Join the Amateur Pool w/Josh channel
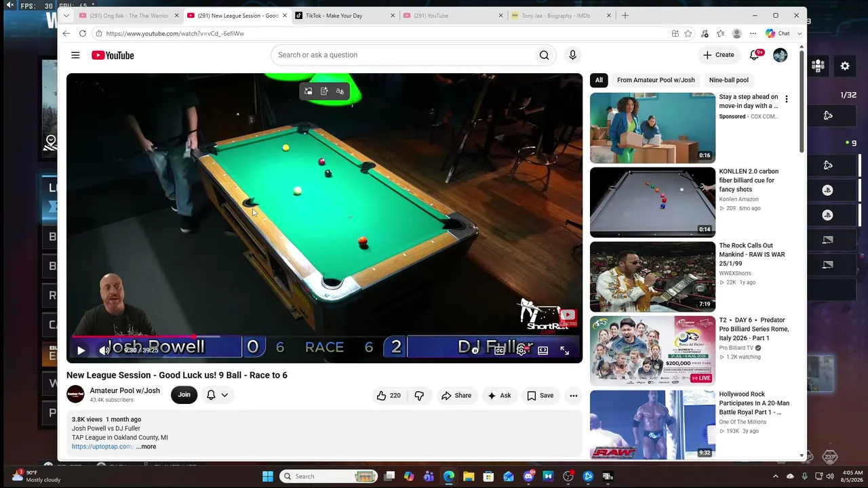 point(184,394)
